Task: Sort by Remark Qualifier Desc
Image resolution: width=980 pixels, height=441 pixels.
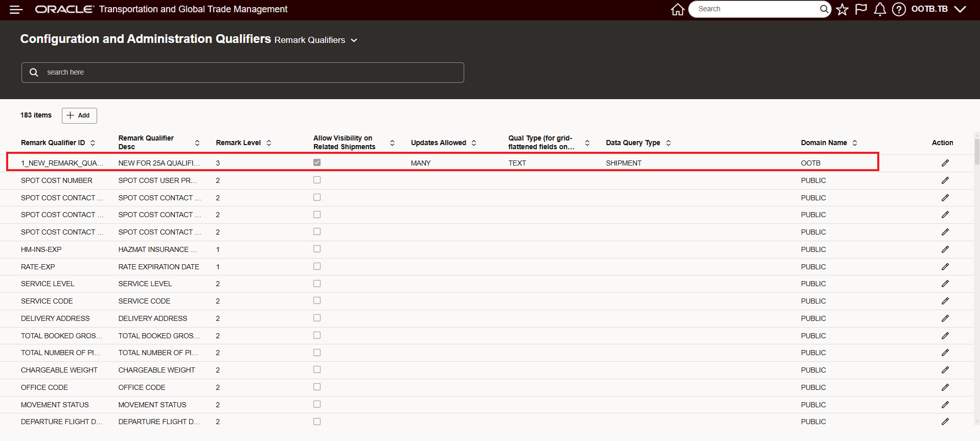Action: point(197,143)
